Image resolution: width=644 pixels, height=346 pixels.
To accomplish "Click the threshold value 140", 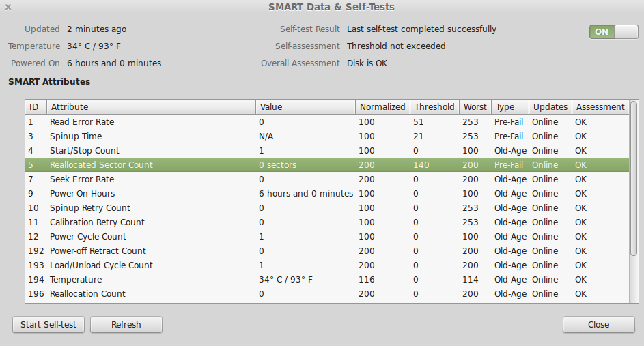I will 421,165.
